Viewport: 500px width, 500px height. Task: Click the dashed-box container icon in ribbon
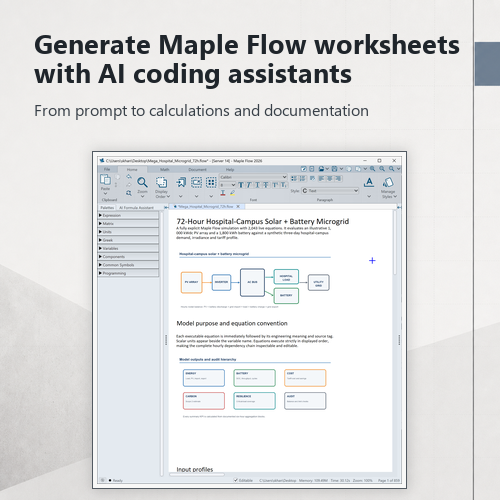tap(196, 182)
